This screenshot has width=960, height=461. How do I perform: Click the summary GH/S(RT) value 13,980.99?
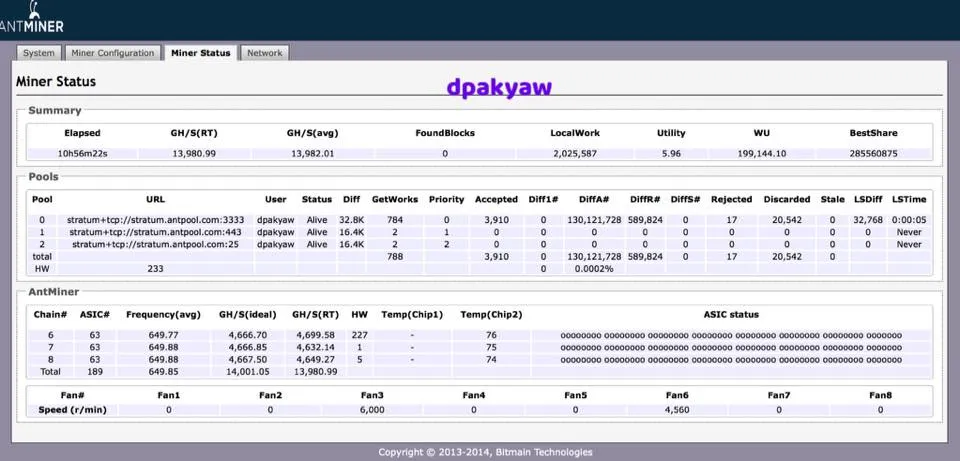click(193, 154)
